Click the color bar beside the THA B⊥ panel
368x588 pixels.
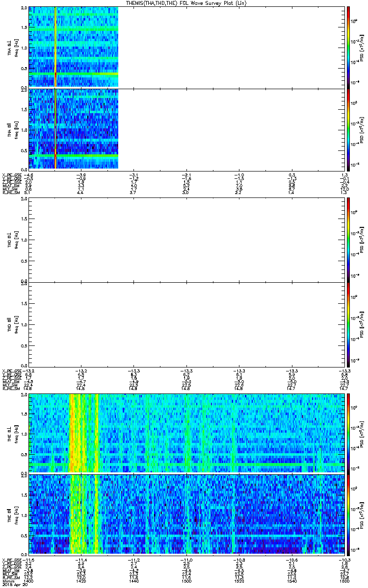(348, 47)
